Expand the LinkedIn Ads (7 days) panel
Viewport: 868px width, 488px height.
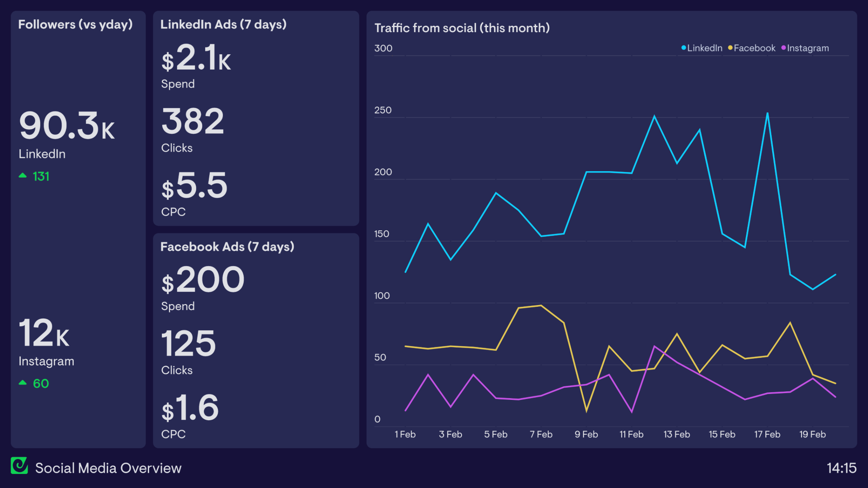(223, 25)
